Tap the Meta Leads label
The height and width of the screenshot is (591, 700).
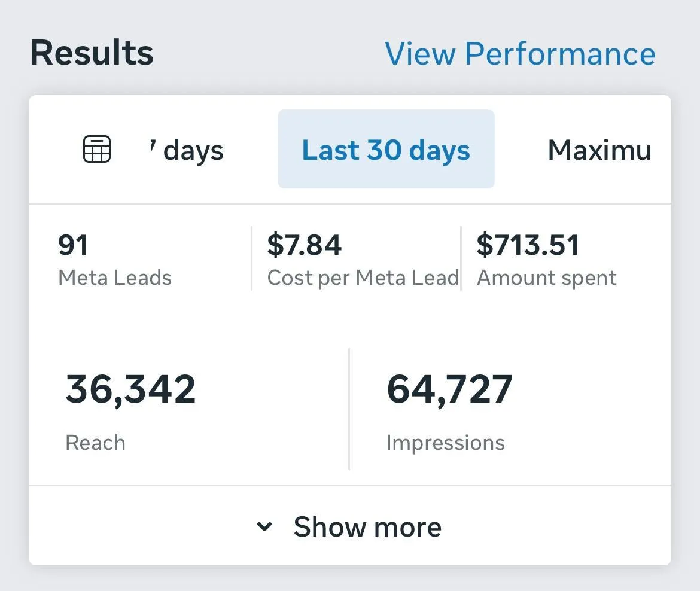coord(115,278)
